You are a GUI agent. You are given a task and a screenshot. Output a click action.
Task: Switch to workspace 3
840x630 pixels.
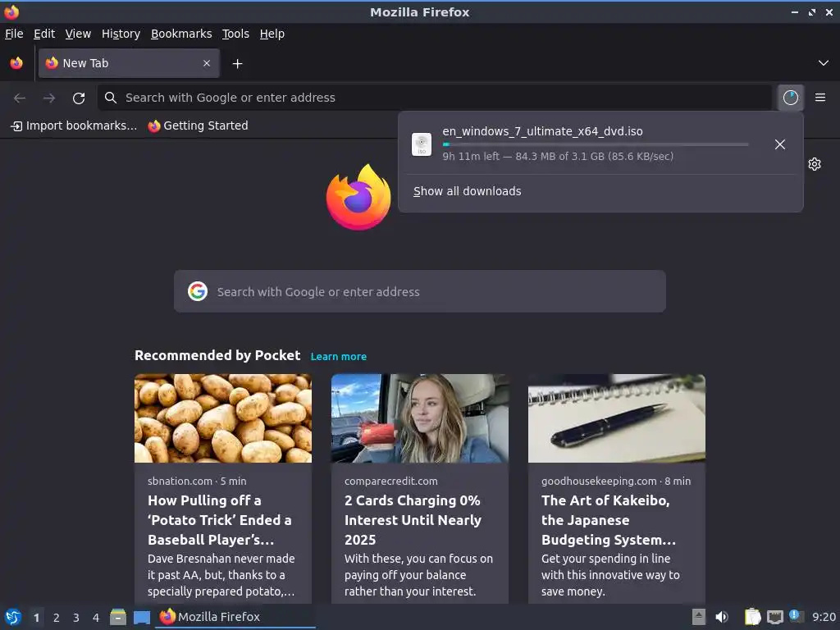[x=76, y=618]
